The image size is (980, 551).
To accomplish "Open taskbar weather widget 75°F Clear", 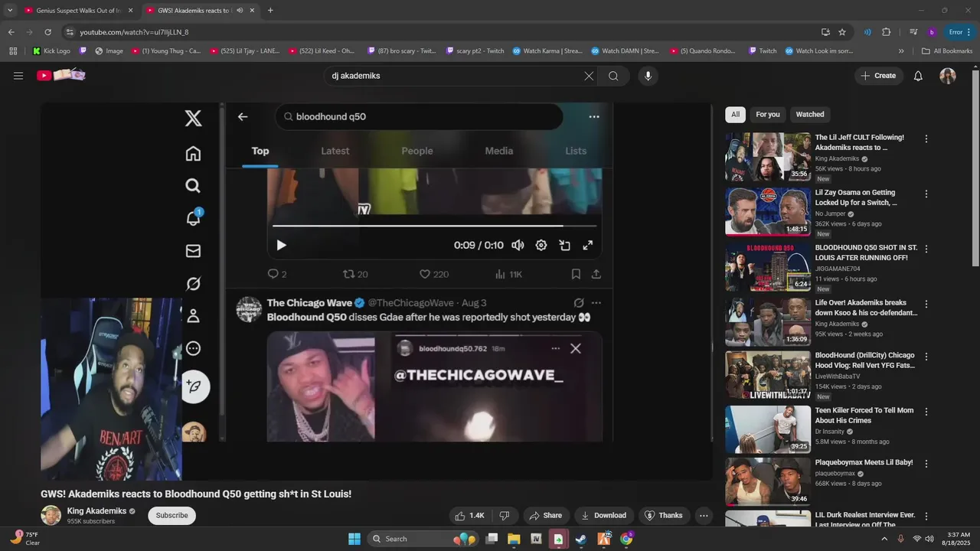I will point(24,539).
